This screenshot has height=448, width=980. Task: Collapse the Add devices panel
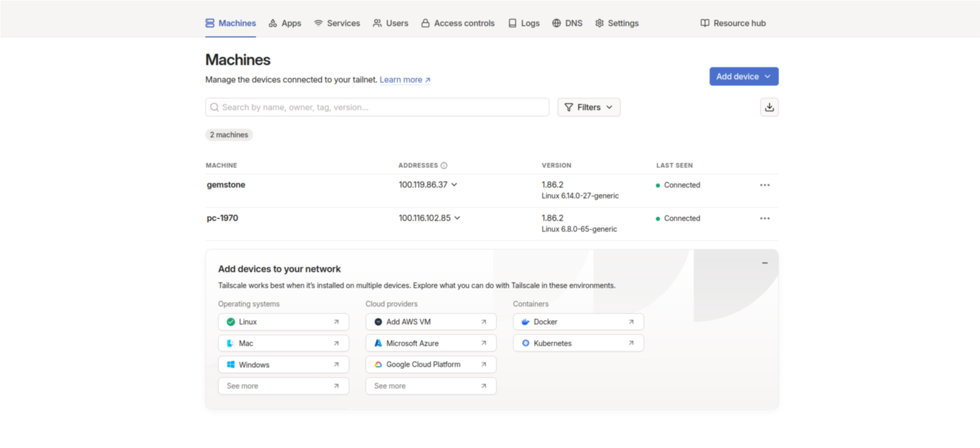coord(764,263)
